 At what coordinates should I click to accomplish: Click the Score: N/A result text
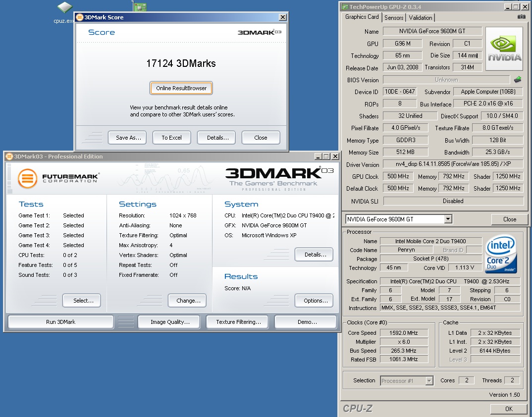[237, 288]
